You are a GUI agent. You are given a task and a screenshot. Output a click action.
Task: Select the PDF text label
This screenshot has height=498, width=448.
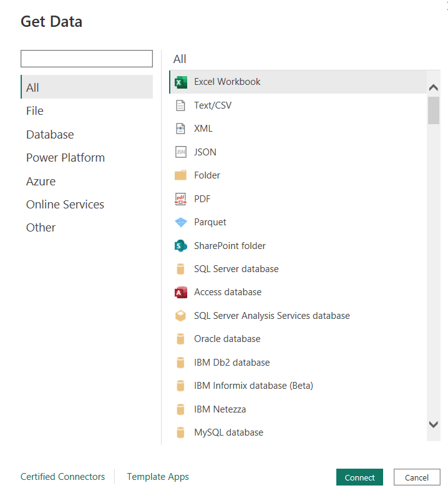point(202,199)
